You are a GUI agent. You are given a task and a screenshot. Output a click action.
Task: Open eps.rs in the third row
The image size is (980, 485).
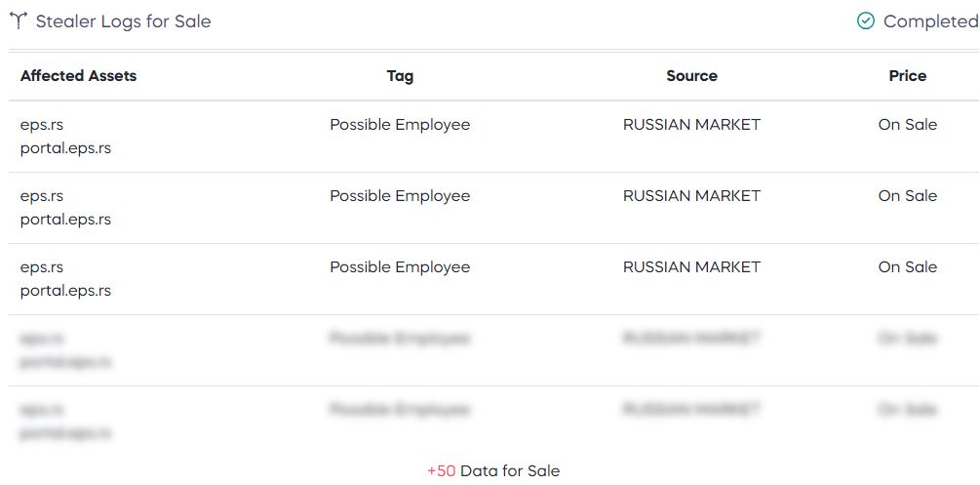(x=42, y=267)
